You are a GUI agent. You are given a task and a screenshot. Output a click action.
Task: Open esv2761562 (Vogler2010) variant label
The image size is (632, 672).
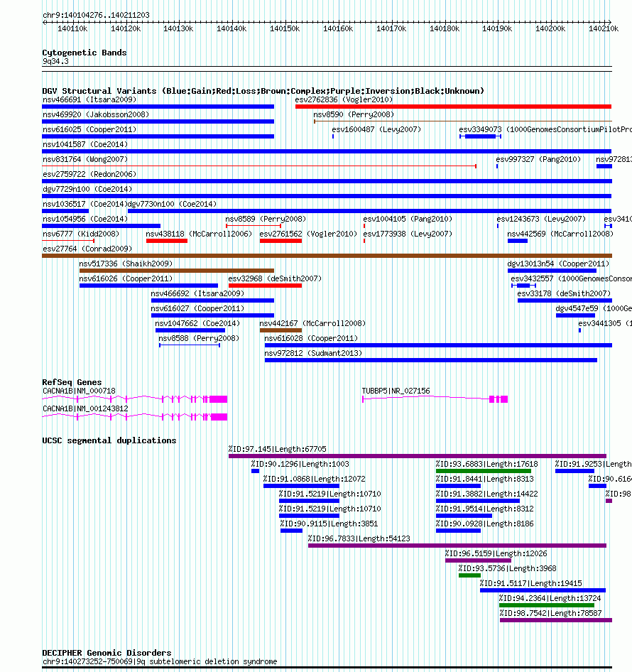(308, 234)
